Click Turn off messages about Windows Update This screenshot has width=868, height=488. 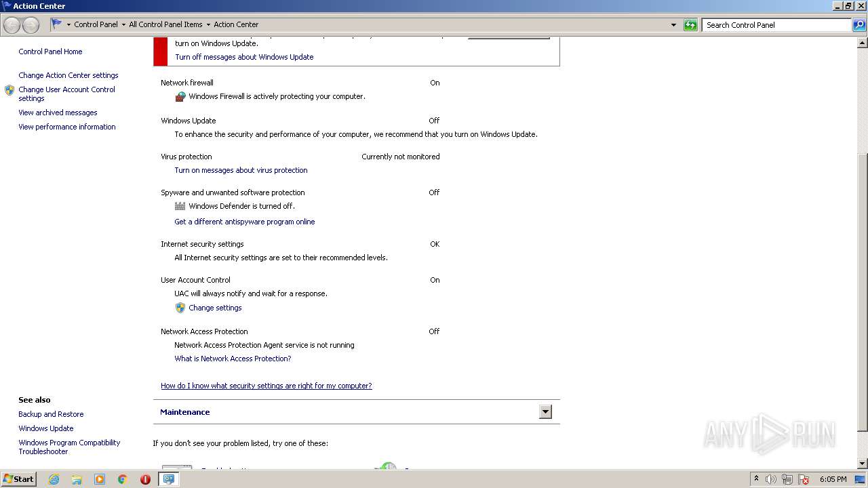[x=244, y=57]
